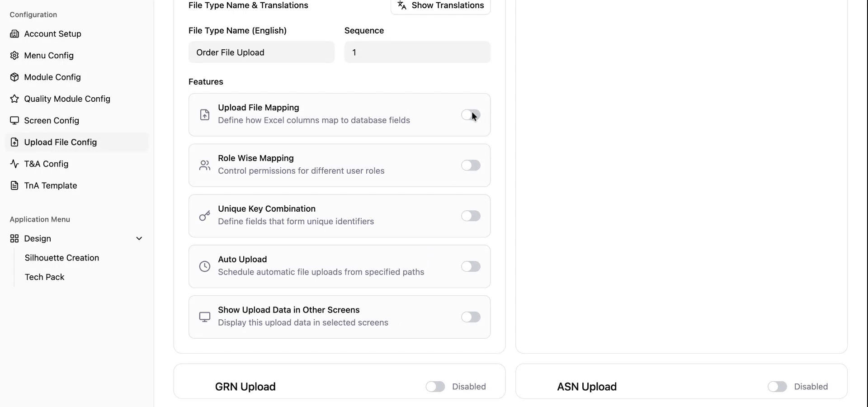Open Module Config from the sidebar icon

pos(15,77)
